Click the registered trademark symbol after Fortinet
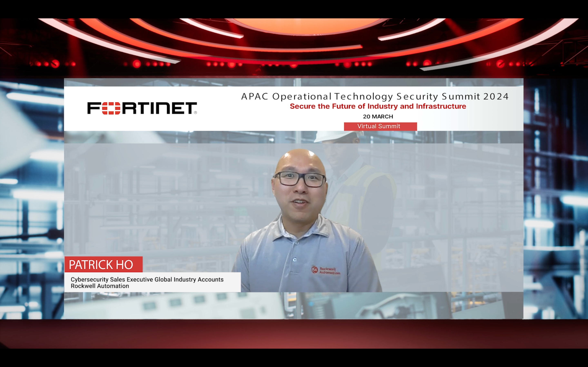The width and height of the screenshot is (588, 367). (x=196, y=112)
